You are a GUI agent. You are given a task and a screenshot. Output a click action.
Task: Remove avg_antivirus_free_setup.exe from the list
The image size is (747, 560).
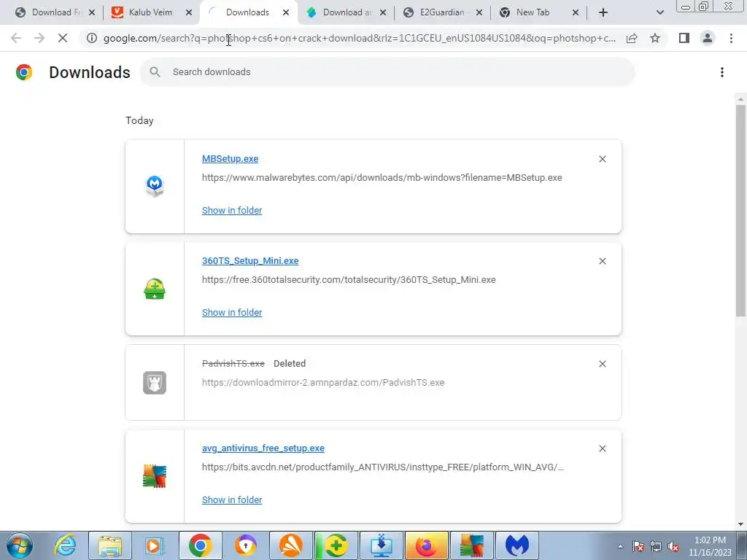[602, 448]
